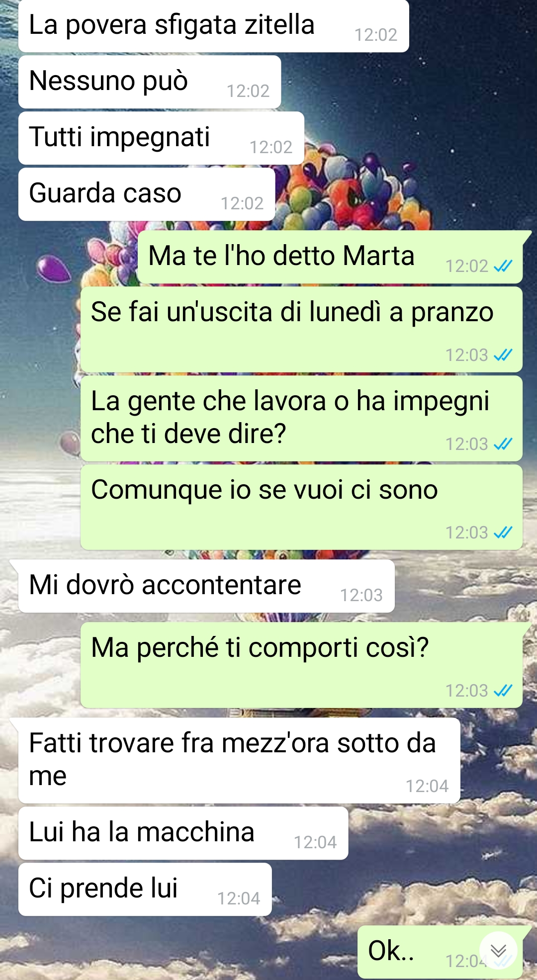537x980 pixels.
Task: Tap read ticks on 'Comunque io se vuoi ci sono'
Action: coord(503,533)
